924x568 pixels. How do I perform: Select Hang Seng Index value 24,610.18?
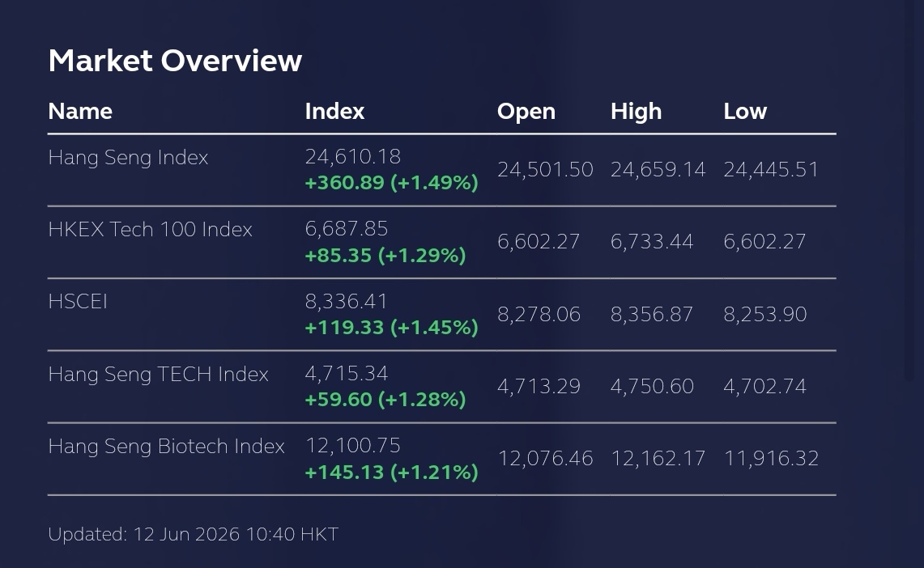[353, 157]
